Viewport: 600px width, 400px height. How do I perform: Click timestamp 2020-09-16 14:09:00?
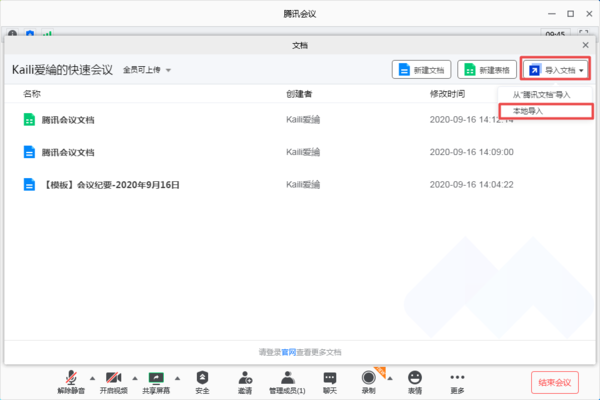click(x=471, y=152)
